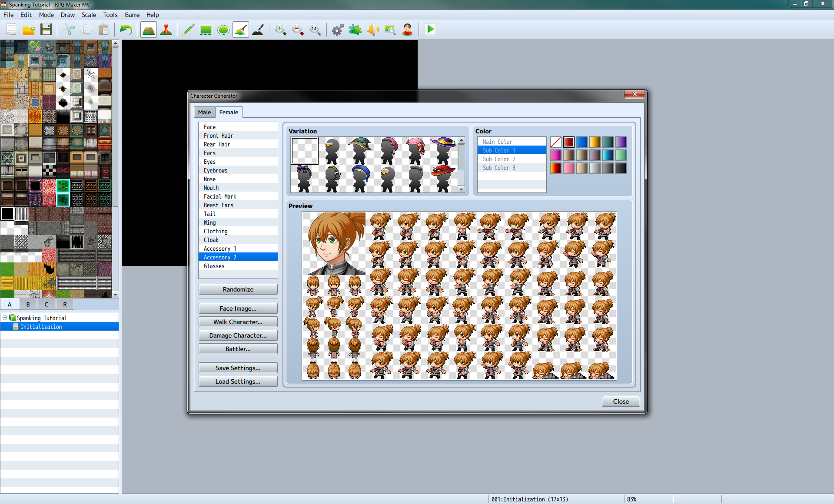
Task: Click the Walk Character... button
Action: (238, 322)
